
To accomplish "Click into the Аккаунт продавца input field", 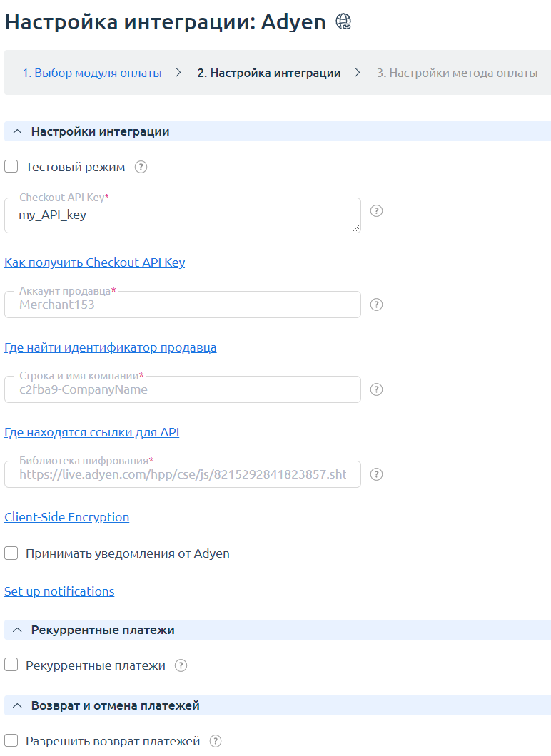I will 183,305.
